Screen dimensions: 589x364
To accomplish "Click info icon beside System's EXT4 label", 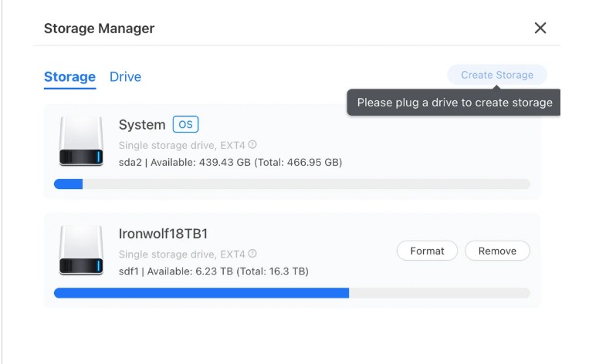I will pos(252,145).
